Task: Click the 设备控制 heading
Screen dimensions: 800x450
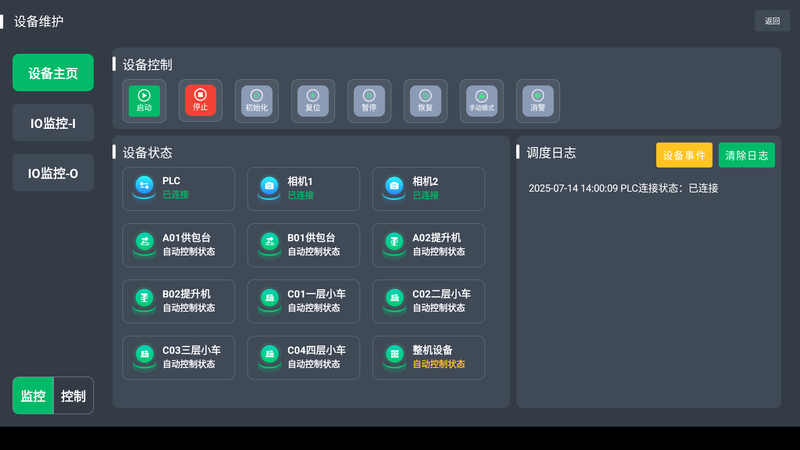Action: 147,65
